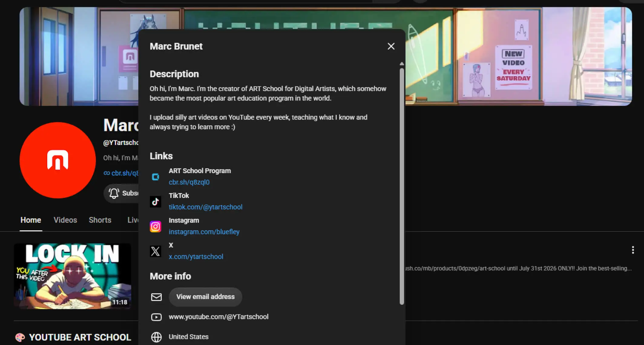Click the YOUTUBE ART SCHOOL section heading

pyautogui.click(x=80, y=337)
